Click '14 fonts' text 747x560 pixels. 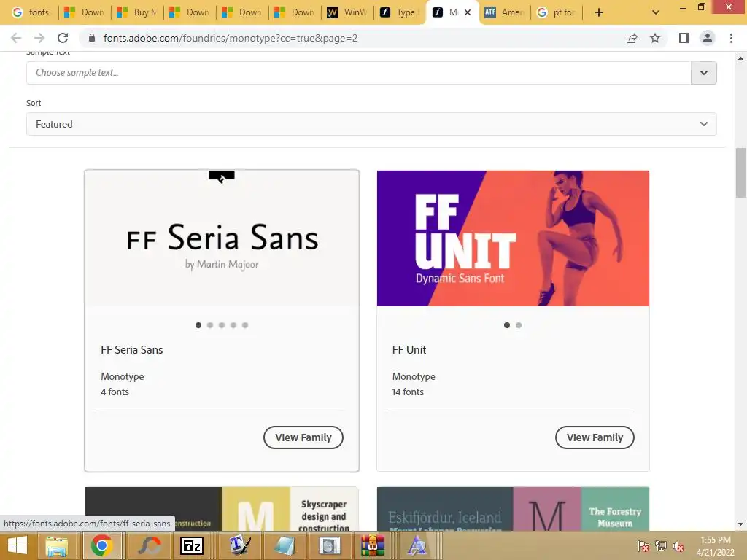408,392
